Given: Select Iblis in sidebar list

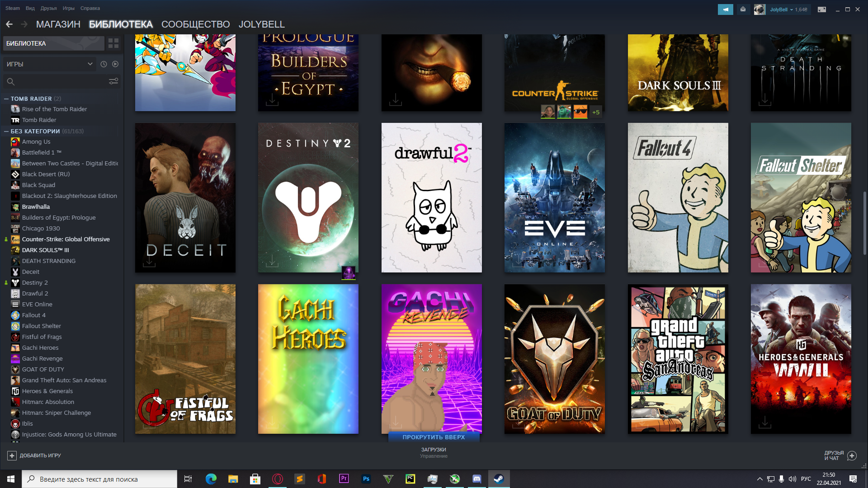Looking at the screenshot, I should click(x=27, y=423).
